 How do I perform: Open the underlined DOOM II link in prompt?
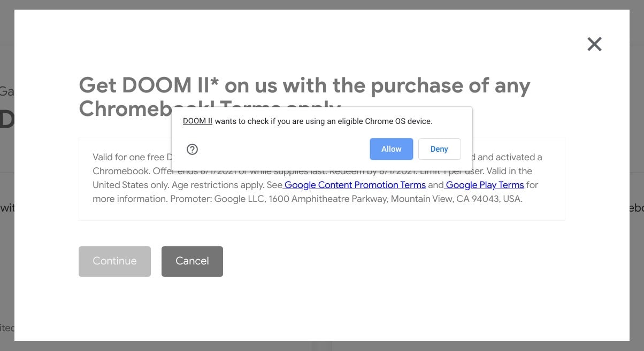click(x=197, y=121)
